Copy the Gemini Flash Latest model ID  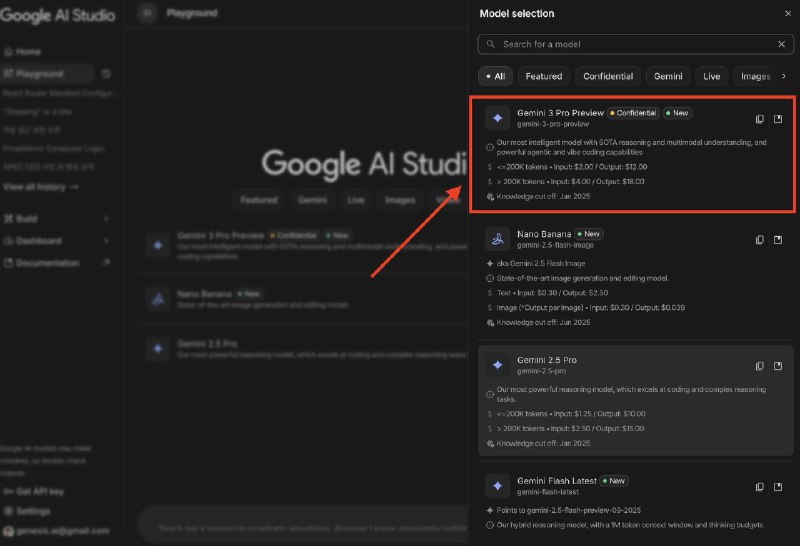coord(760,487)
